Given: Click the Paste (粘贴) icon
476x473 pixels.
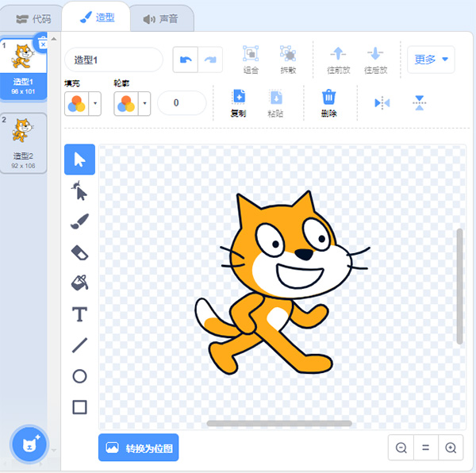Looking at the screenshot, I should [x=275, y=97].
